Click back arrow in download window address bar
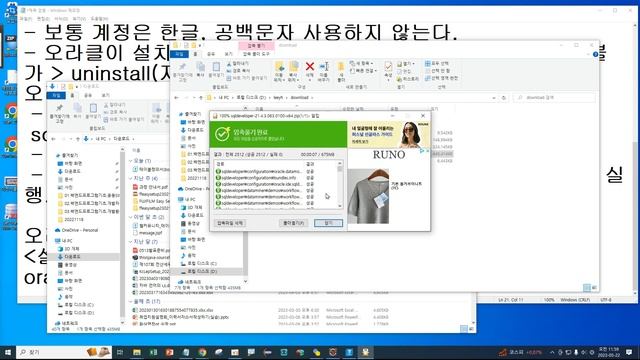The width and height of the screenshot is (640, 360). pyautogui.click(x=177, y=98)
